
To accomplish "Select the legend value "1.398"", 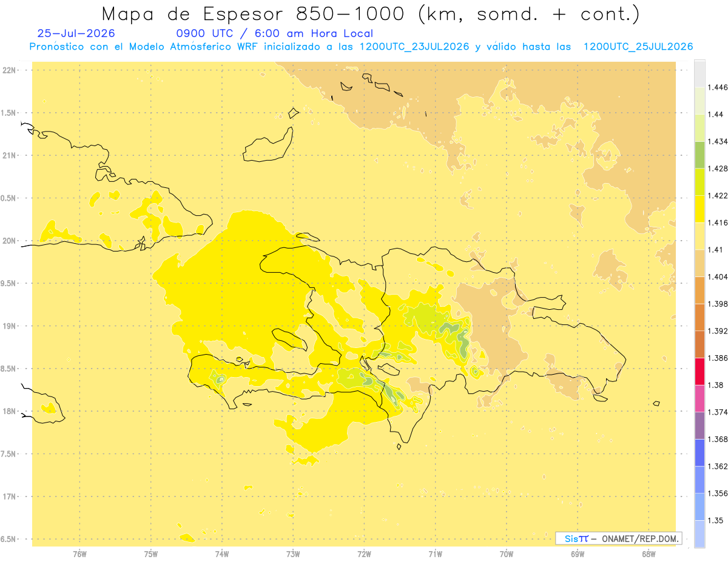I will tap(718, 304).
